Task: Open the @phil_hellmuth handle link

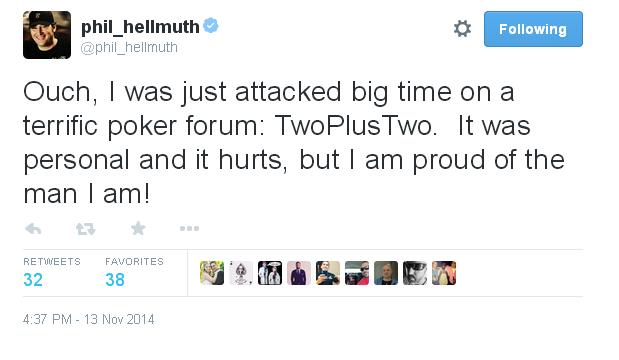Action: coord(129,47)
